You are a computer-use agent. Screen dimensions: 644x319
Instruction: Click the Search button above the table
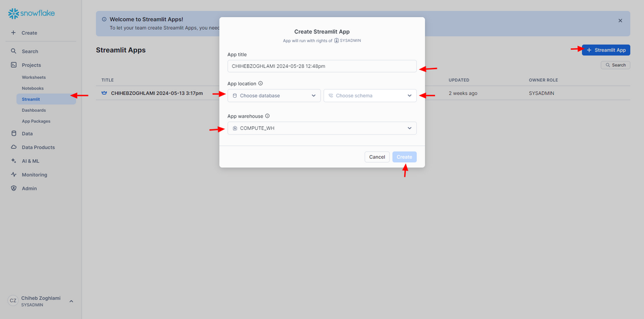(x=615, y=65)
